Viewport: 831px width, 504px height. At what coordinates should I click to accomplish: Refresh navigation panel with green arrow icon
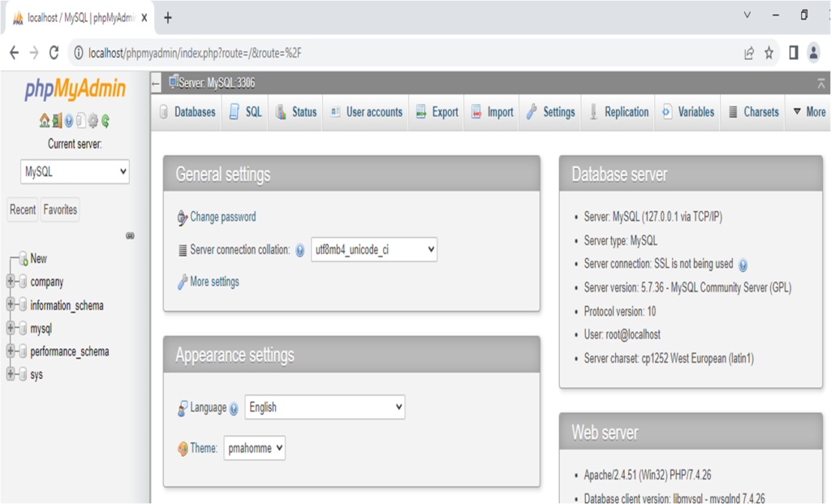pyautogui.click(x=106, y=120)
